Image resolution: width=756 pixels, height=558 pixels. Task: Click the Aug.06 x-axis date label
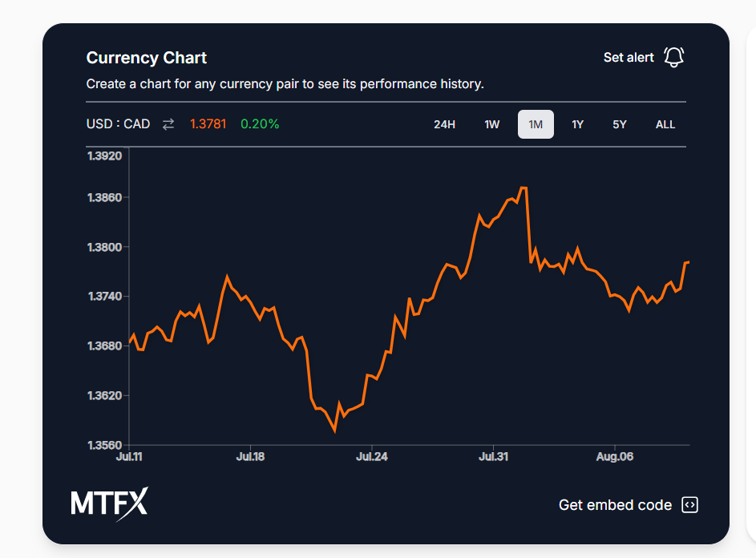pos(614,457)
